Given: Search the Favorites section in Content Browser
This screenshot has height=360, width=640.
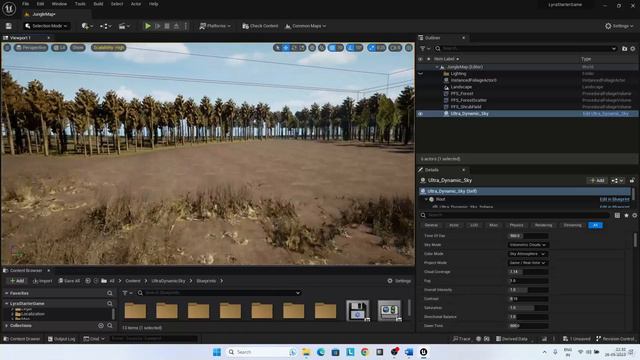Looking at the screenshot, I should (110, 293).
